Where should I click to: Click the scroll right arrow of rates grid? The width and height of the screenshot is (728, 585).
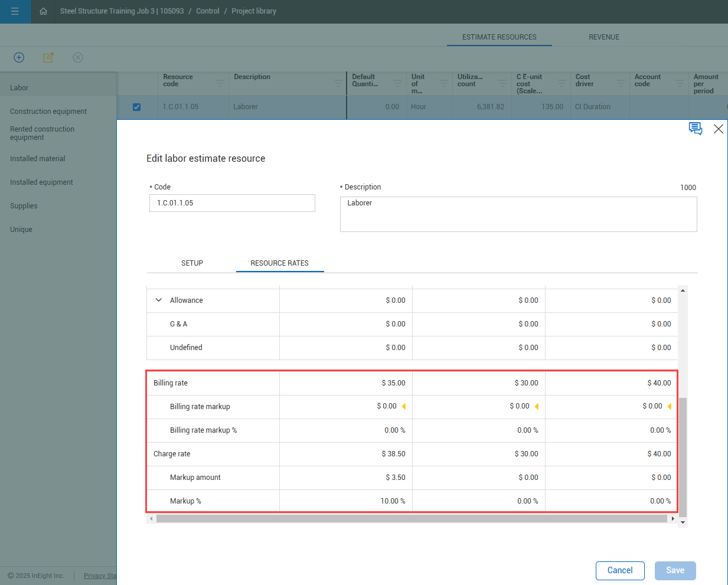pos(672,519)
